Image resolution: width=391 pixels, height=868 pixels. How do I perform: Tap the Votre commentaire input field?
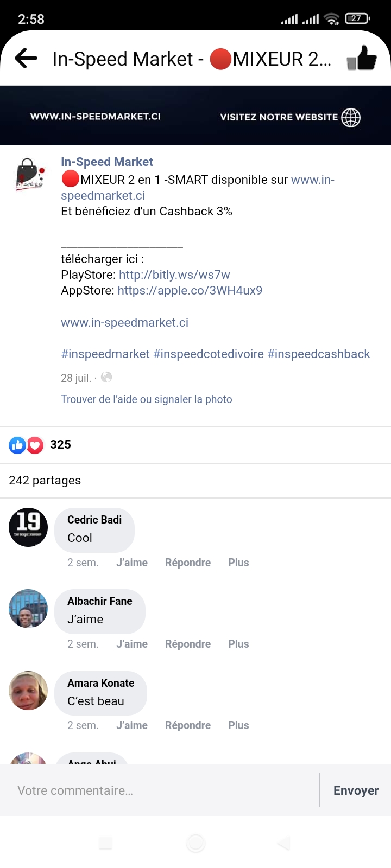coord(160,790)
